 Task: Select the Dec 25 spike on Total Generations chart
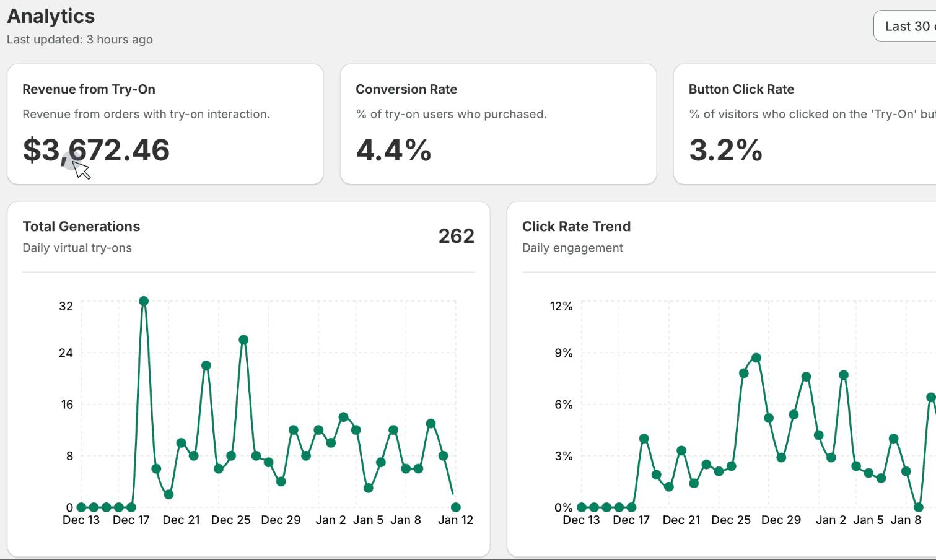pyautogui.click(x=242, y=339)
